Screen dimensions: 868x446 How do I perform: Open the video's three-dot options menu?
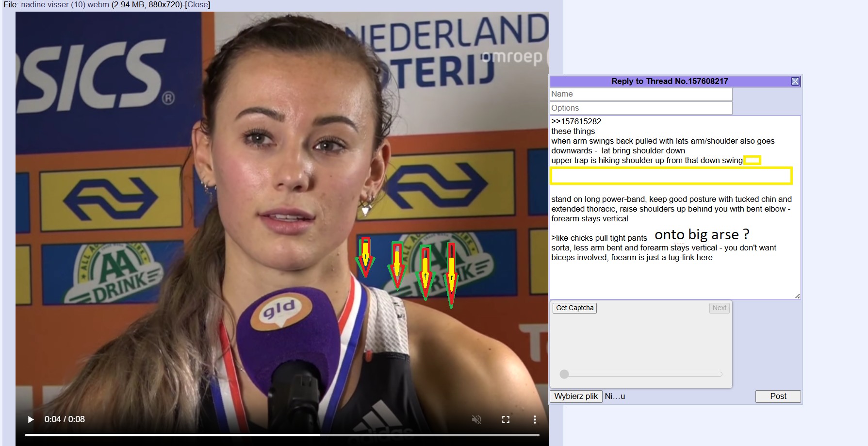(x=535, y=419)
